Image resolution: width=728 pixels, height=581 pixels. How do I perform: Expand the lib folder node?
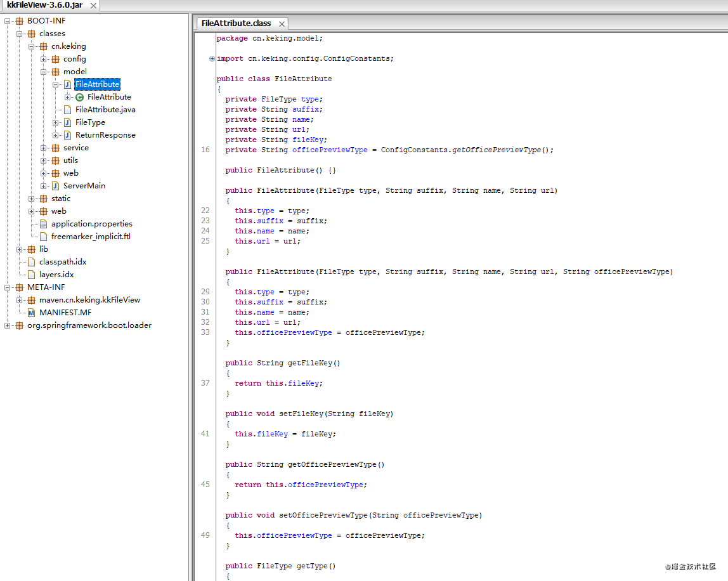20,249
